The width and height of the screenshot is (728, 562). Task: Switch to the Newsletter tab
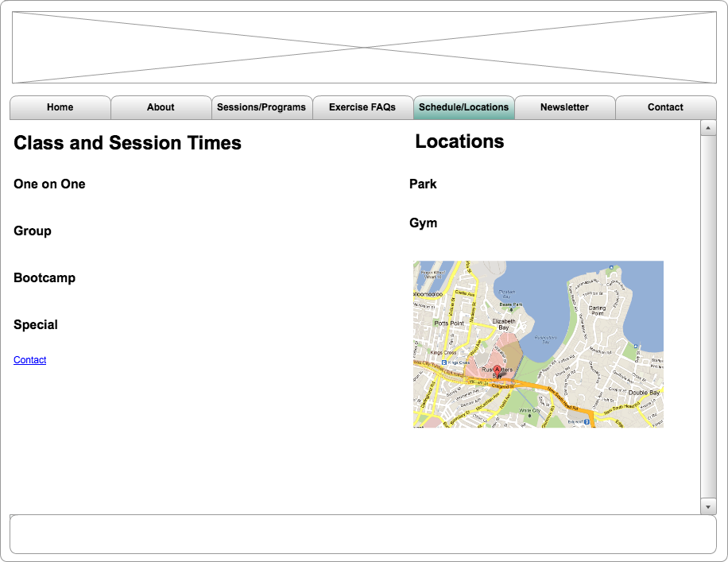point(564,107)
